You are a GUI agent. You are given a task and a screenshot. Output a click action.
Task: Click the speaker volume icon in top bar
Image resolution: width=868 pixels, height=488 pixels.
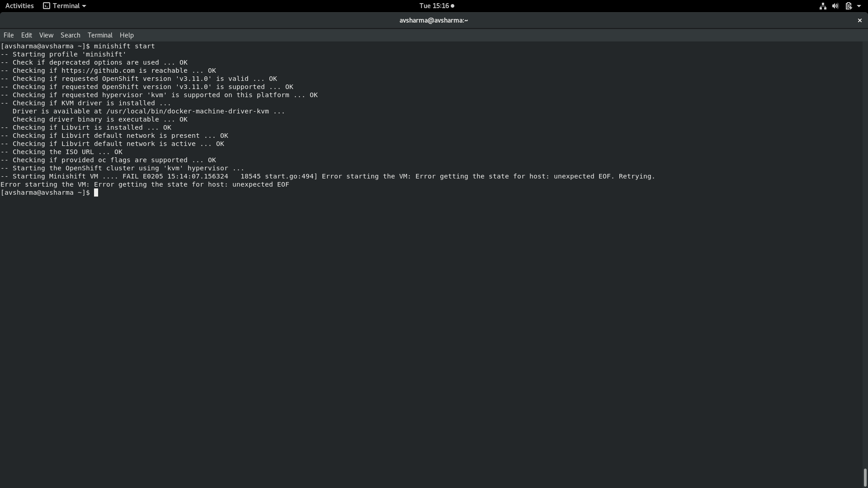(x=835, y=6)
